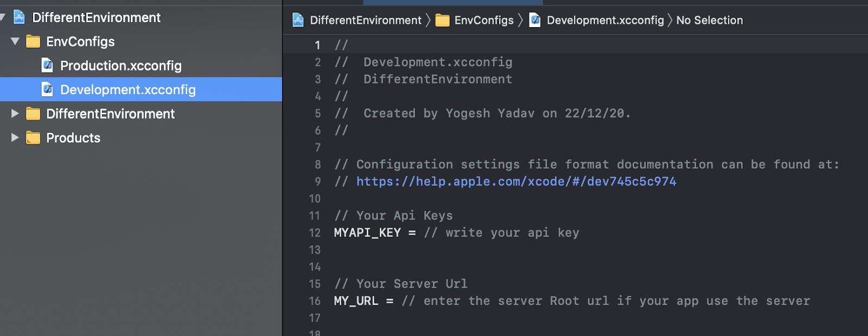The image size is (868, 336).
Task: Collapse the EnvConfigs folder disclosure triangle
Action: [15, 41]
